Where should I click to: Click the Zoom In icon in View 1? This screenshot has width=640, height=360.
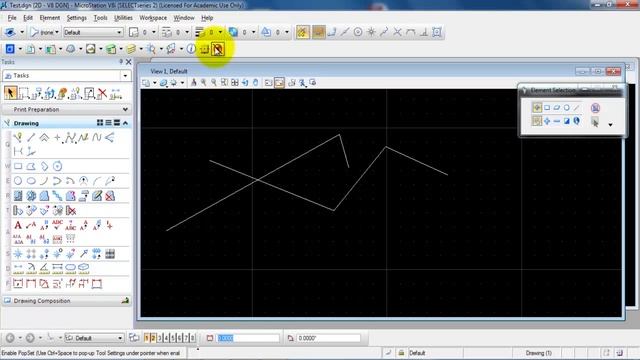pos(204,83)
